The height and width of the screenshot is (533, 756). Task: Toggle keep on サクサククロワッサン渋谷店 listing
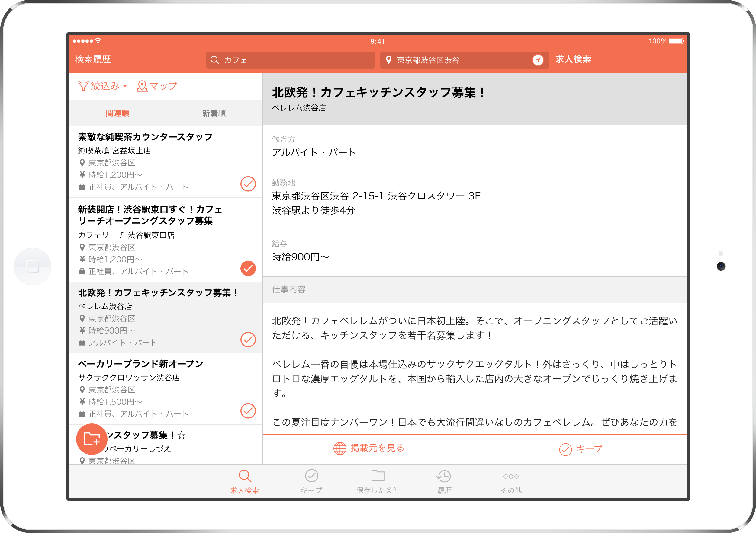coord(248,410)
